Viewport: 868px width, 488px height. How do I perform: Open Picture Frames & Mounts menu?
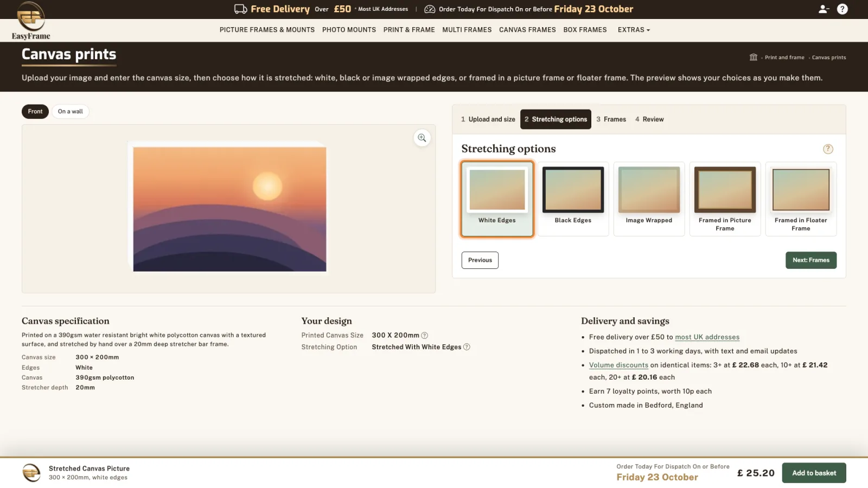pyautogui.click(x=267, y=30)
